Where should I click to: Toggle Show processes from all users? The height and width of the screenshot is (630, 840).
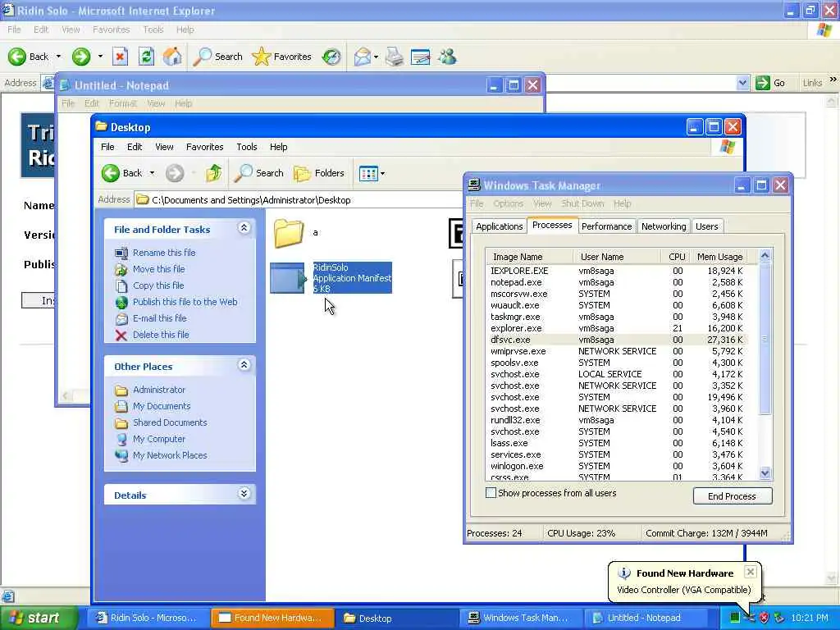pos(491,493)
